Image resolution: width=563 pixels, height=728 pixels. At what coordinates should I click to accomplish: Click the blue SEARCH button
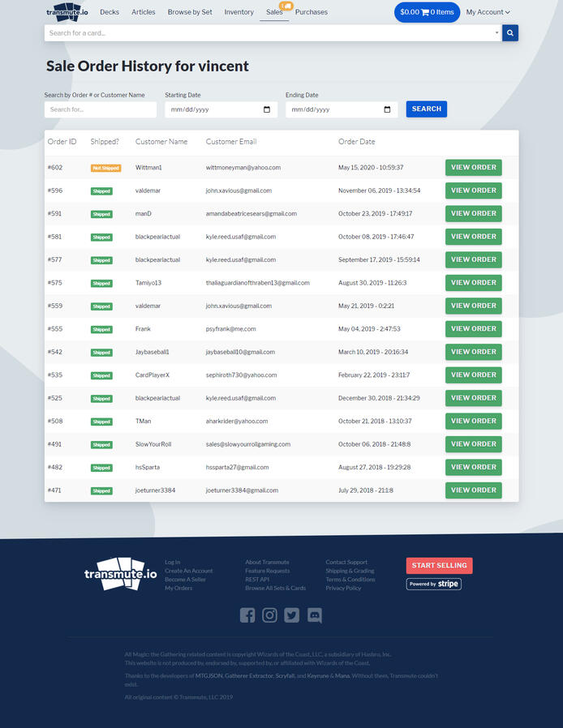[x=427, y=109]
